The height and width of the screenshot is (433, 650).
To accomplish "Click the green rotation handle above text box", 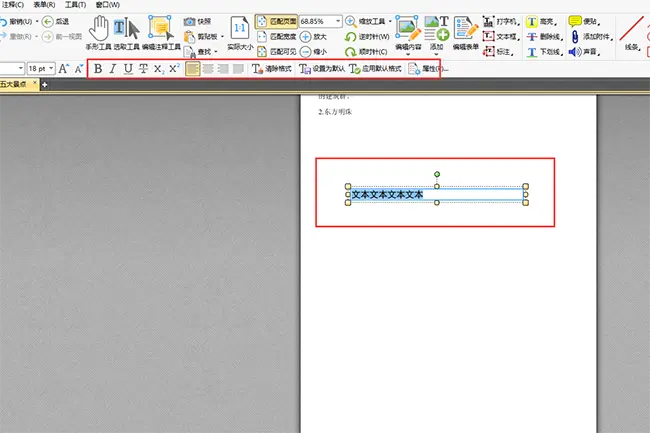I will 437,174.
